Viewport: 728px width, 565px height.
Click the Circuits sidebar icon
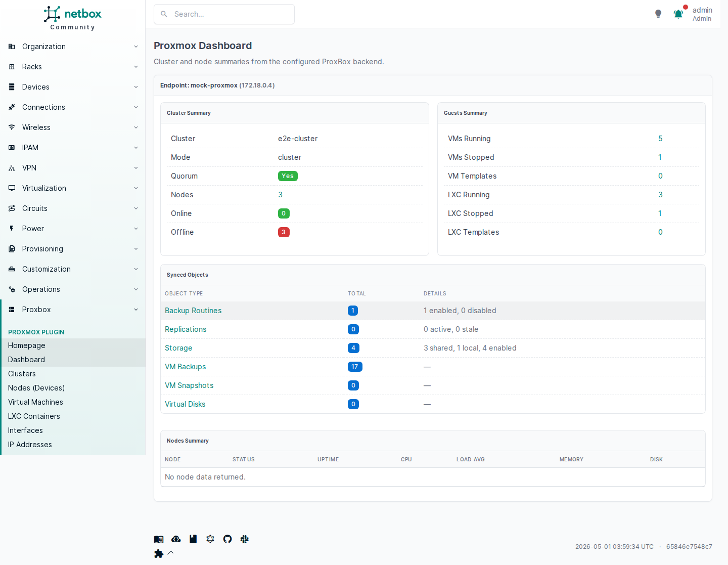[12, 208]
